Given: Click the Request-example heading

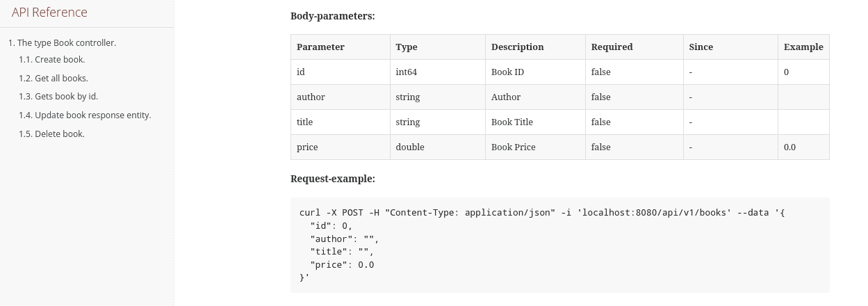Looking at the screenshot, I should [x=332, y=179].
